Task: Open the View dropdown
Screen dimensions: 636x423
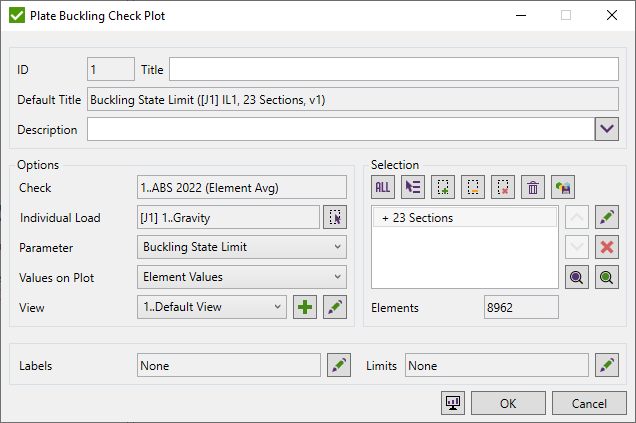Action: tap(212, 307)
